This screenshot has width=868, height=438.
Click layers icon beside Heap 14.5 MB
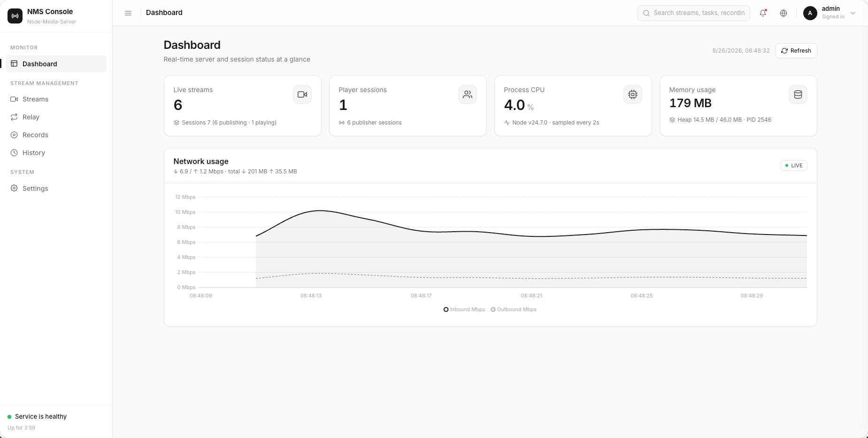click(672, 120)
